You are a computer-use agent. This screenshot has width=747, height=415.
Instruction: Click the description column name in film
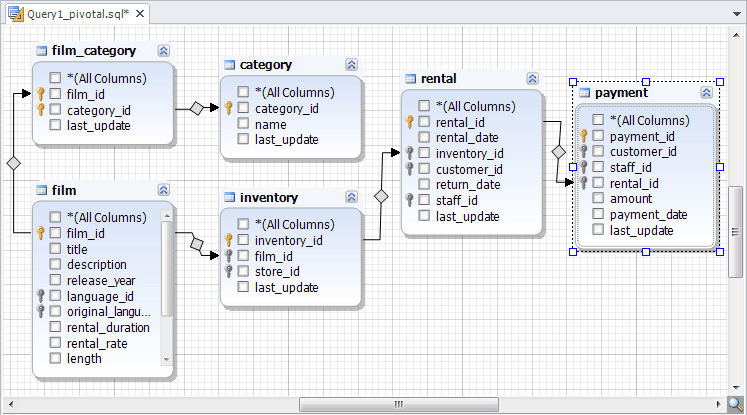pos(97,264)
